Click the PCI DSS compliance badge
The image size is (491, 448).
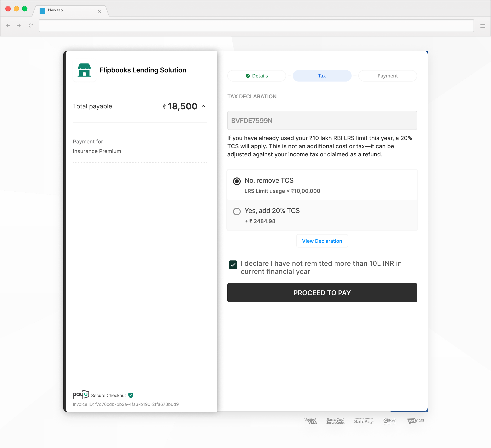click(415, 421)
